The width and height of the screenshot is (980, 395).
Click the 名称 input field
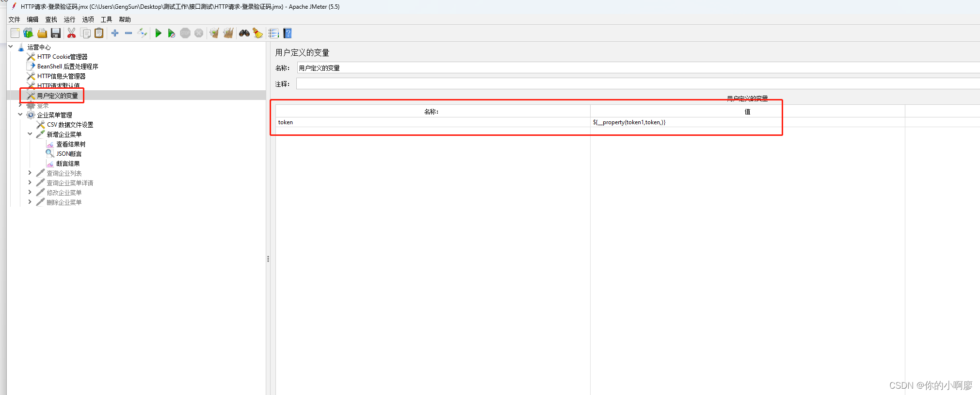pos(638,68)
